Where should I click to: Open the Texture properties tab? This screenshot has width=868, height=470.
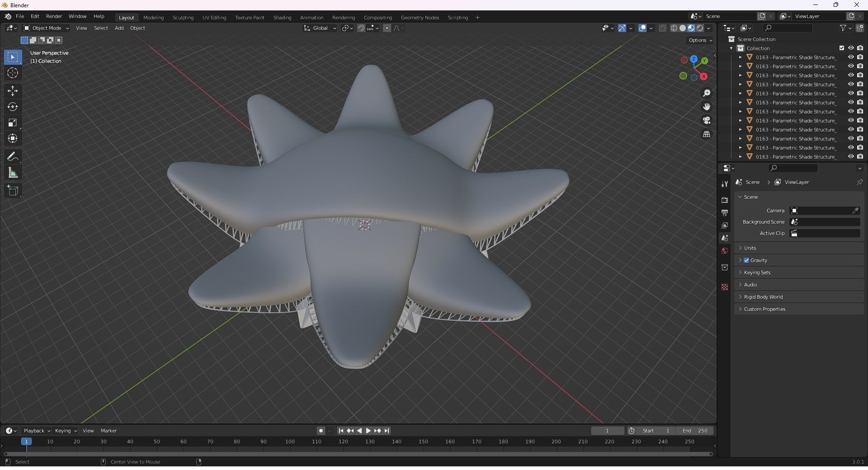pyautogui.click(x=725, y=287)
